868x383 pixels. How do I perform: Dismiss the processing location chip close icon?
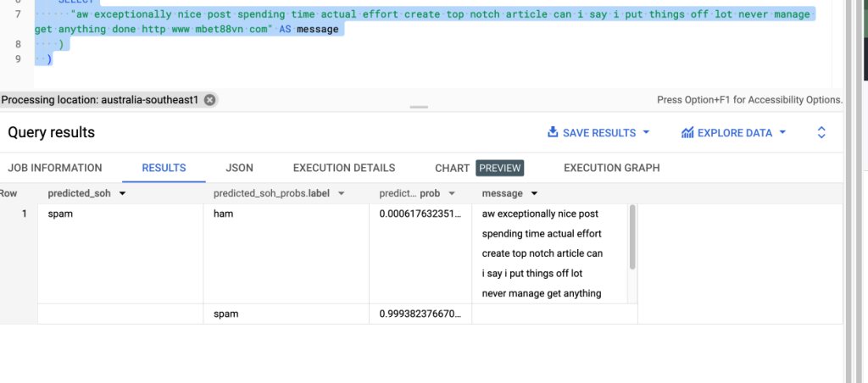click(209, 100)
